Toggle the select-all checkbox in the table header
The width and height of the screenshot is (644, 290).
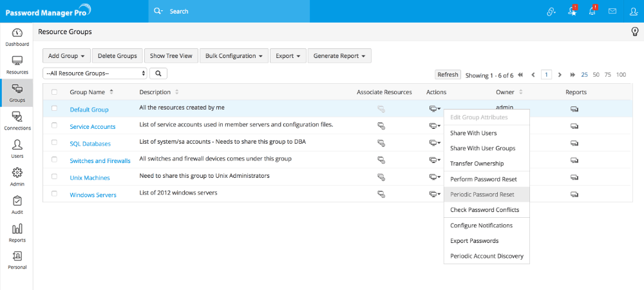(54, 92)
